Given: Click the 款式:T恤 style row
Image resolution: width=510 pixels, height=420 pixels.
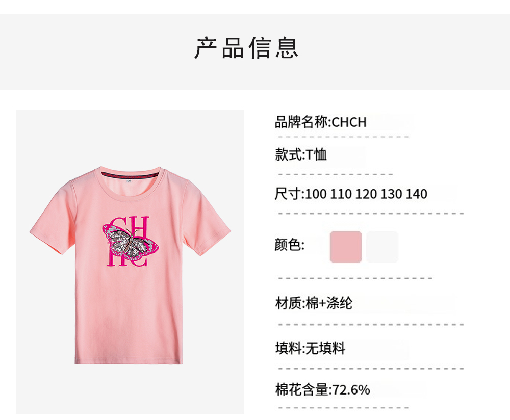Looking at the screenshot, I should 301,155.
